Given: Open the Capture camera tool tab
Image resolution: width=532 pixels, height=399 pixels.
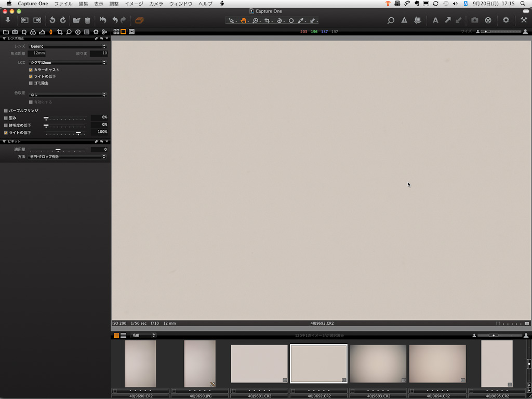Looking at the screenshot, I should [x=15, y=32].
